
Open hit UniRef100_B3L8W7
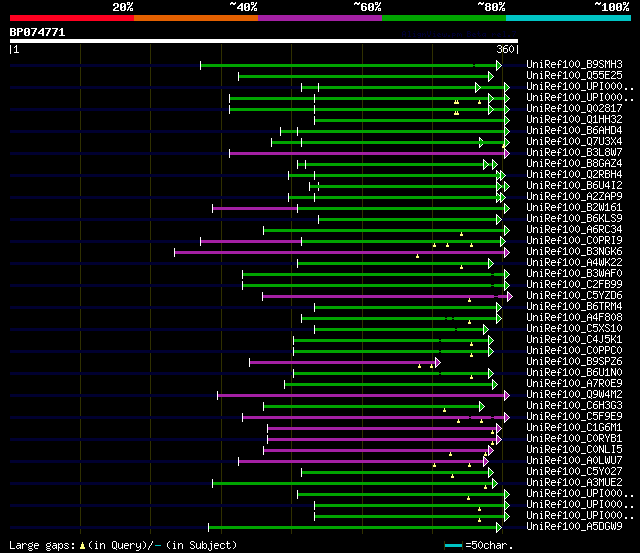pyautogui.click(x=574, y=152)
